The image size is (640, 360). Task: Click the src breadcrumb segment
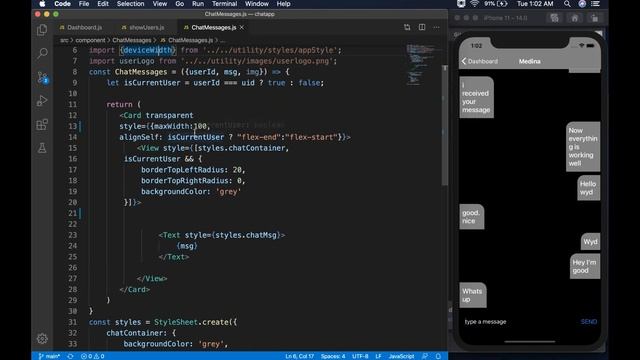(64, 40)
